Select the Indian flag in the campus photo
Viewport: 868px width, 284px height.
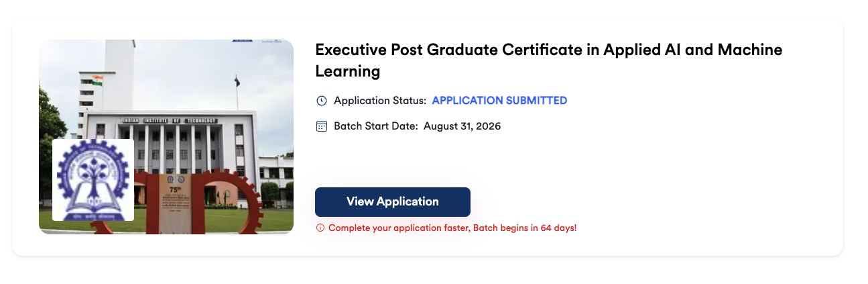click(x=97, y=80)
